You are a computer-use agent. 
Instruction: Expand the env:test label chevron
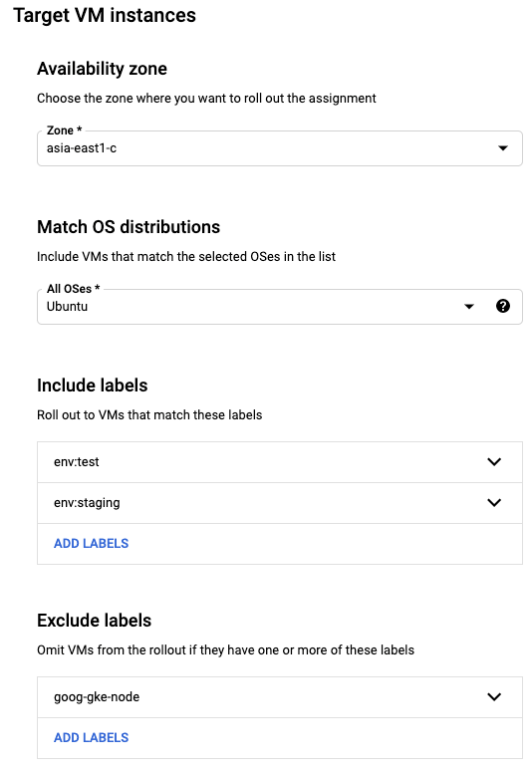(494, 462)
